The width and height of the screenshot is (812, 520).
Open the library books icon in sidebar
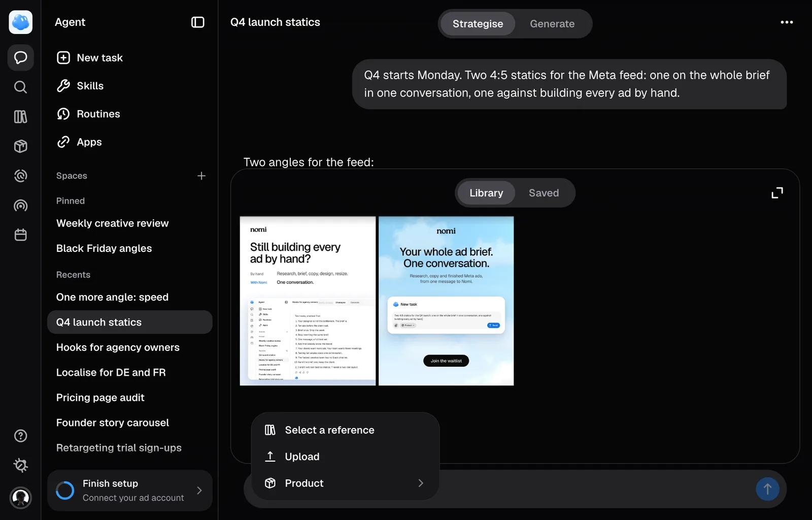21,117
